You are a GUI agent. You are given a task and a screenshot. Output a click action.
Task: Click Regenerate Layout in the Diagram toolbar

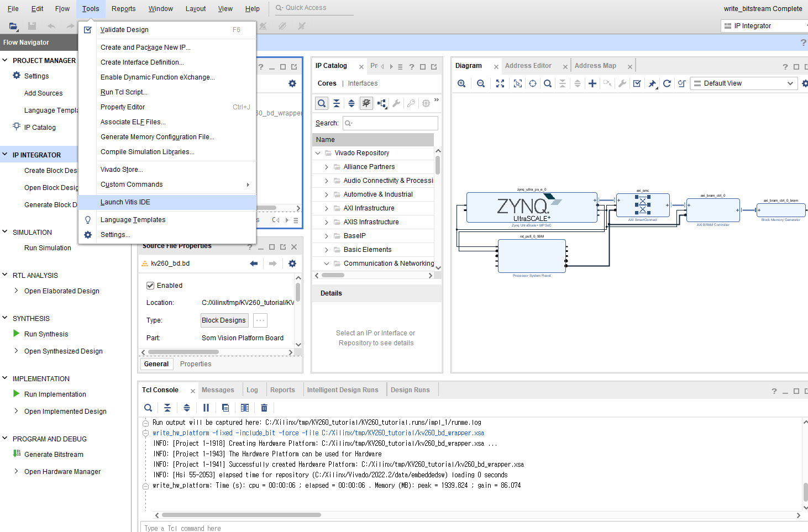[x=667, y=83]
